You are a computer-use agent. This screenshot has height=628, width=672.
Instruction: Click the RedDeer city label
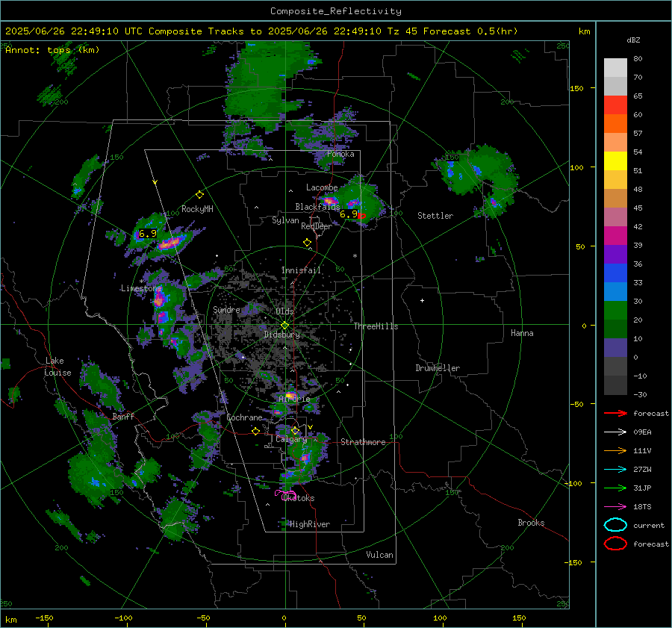[x=317, y=226]
